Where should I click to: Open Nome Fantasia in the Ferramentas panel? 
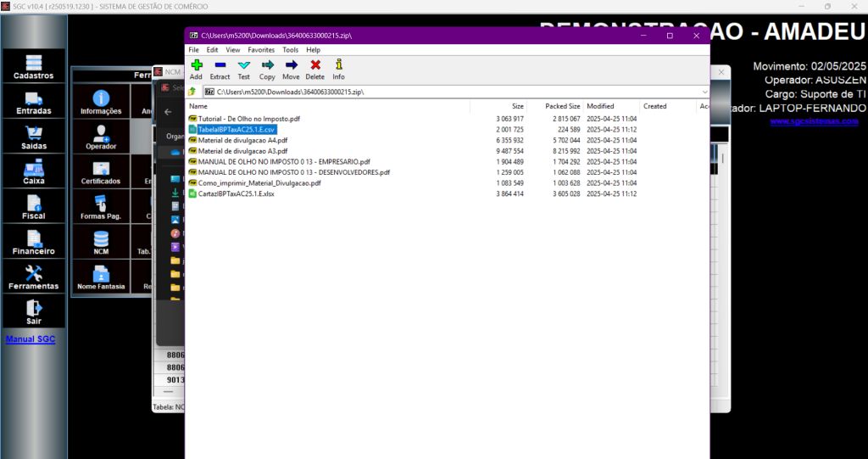point(101,277)
